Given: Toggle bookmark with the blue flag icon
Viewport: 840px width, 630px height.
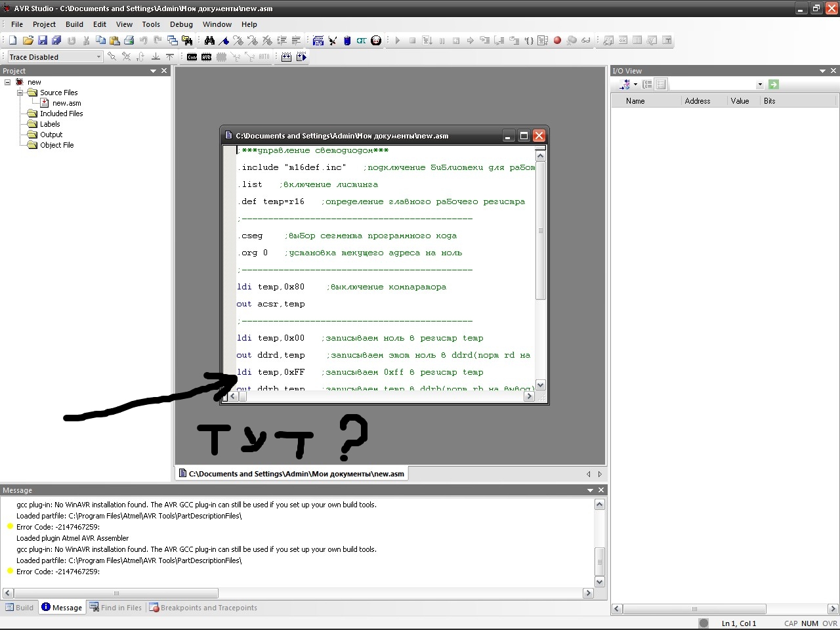Looking at the screenshot, I should 224,41.
